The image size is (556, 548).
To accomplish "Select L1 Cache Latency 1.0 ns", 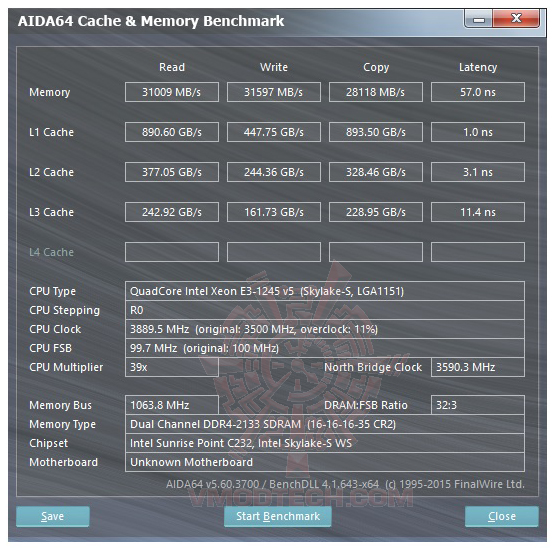I will pos(478,132).
